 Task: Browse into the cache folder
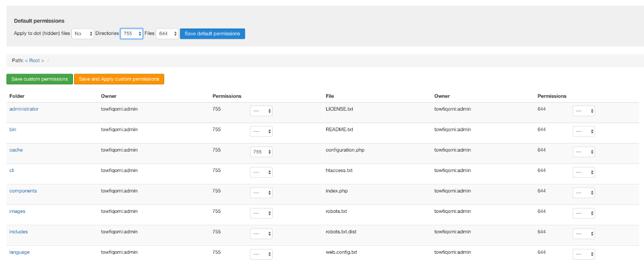(x=16, y=150)
